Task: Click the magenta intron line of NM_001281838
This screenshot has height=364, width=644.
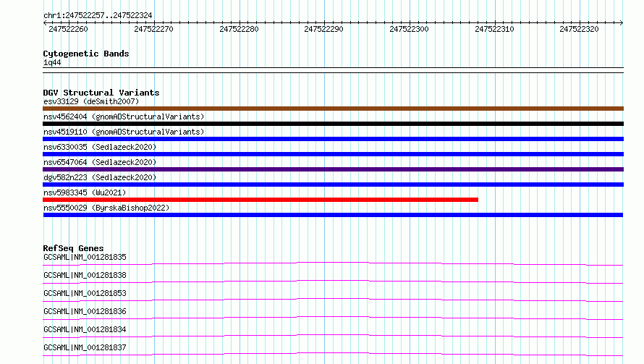Action: (x=333, y=281)
